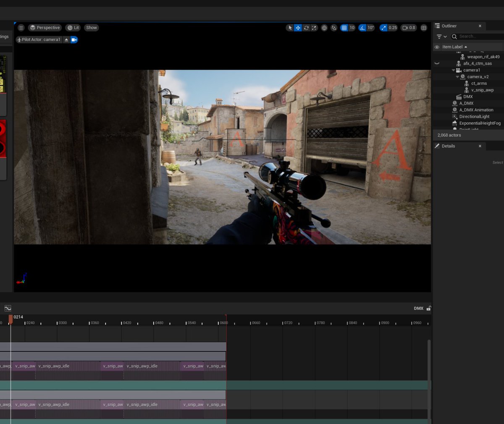Collapse the camera1 tree node
Image resolution: width=504 pixels, height=424 pixels.
453,70
